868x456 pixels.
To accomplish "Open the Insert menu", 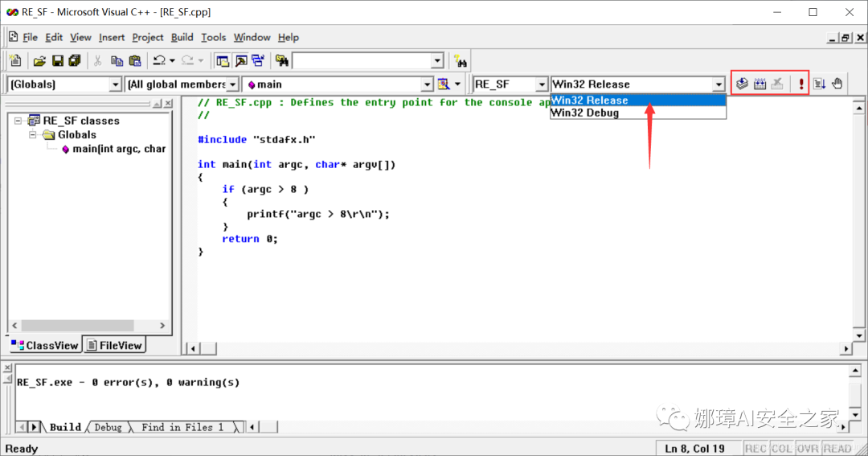I will (x=111, y=37).
